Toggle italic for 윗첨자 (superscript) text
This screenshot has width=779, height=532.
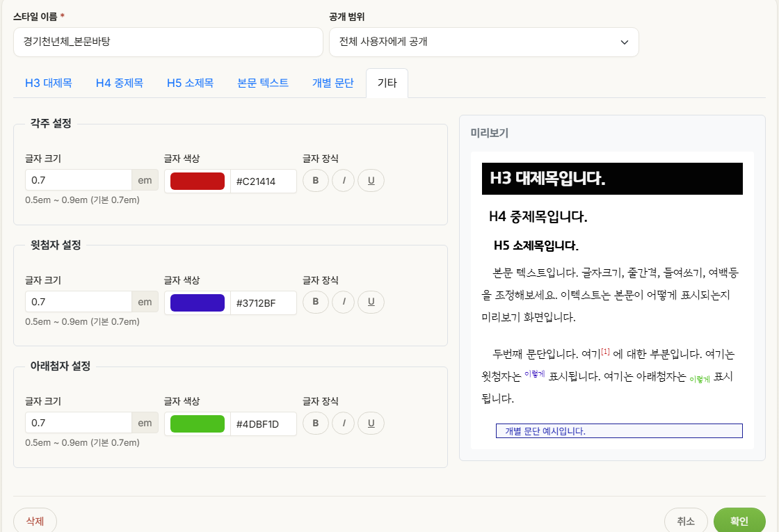click(344, 302)
